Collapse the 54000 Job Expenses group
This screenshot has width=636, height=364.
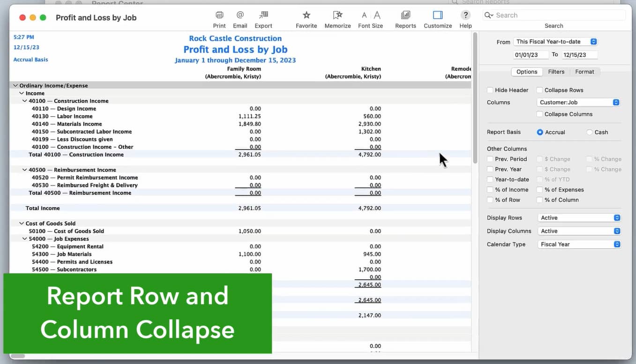[25, 239]
